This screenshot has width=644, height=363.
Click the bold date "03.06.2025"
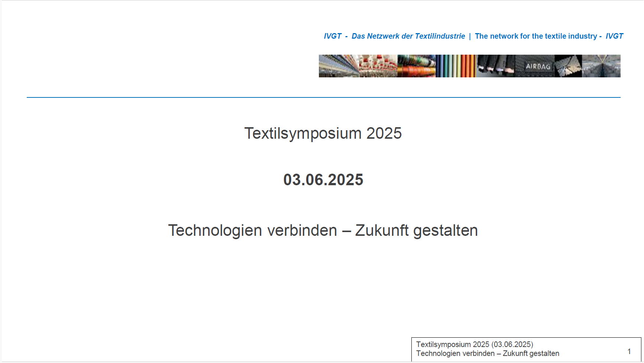coord(323,180)
